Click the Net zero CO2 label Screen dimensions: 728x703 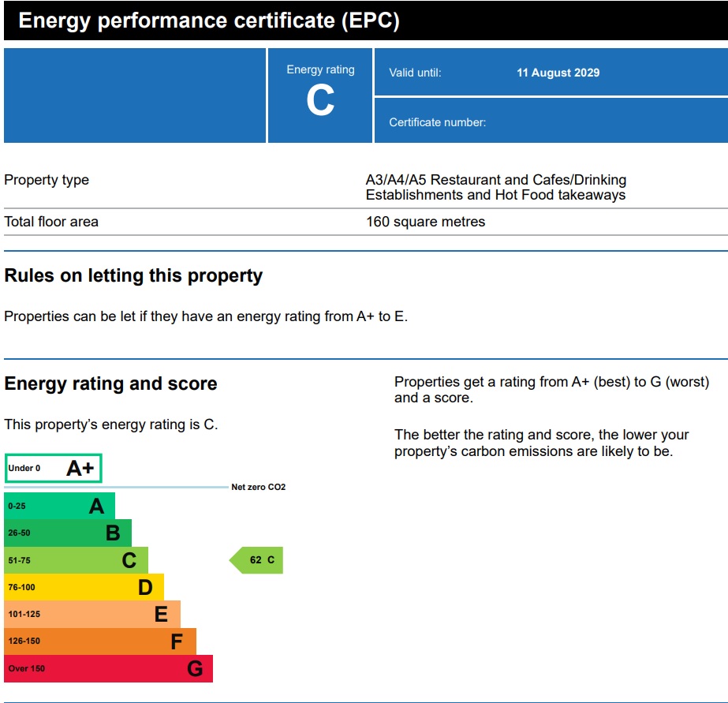click(258, 488)
